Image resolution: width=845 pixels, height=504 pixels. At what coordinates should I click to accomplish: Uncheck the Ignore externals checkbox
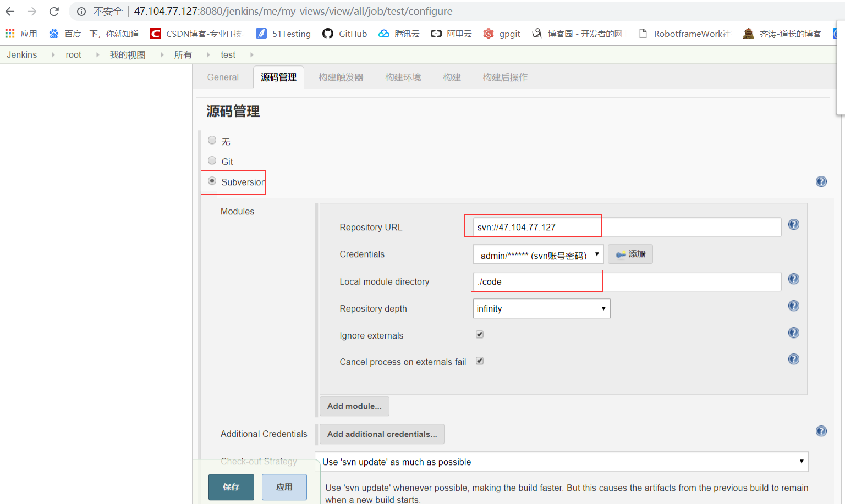[479, 334]
